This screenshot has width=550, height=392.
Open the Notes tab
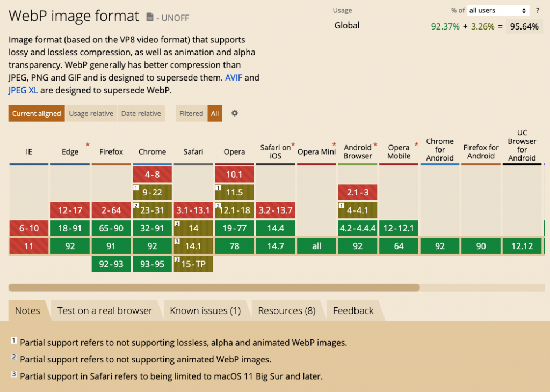pos(27,311)
